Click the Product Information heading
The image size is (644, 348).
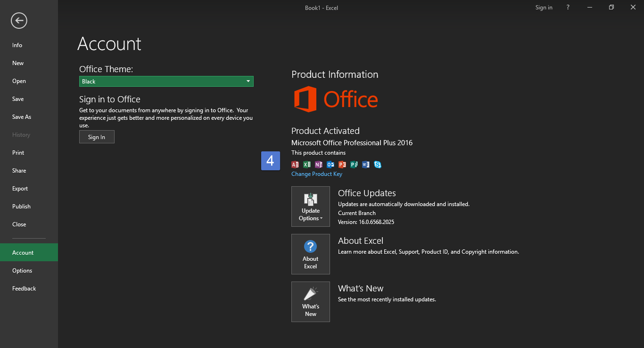(335, 75)
